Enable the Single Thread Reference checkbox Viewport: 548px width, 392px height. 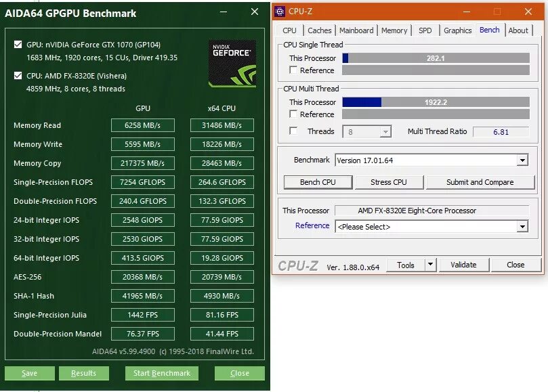click(293, 70)
